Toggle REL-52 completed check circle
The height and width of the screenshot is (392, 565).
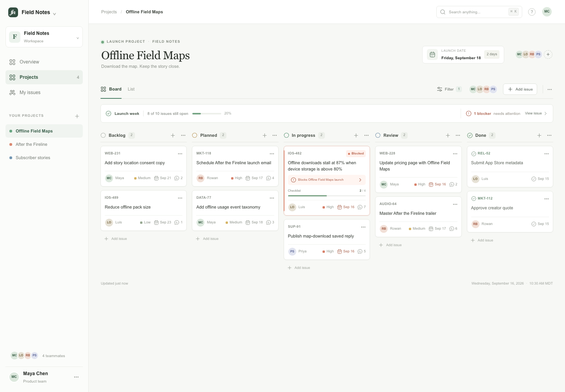click(474, 154)
